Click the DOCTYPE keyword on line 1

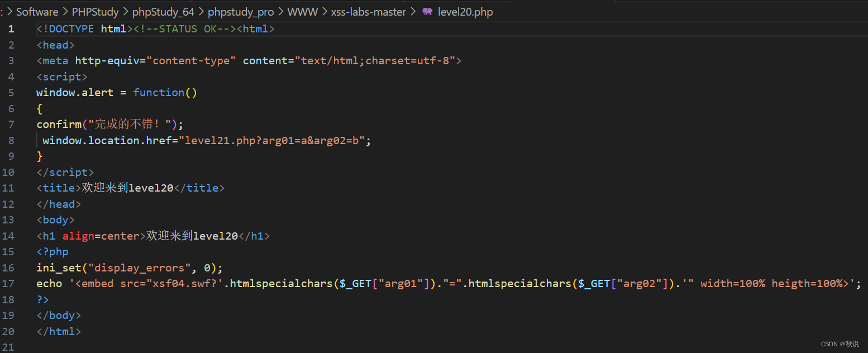71,29
